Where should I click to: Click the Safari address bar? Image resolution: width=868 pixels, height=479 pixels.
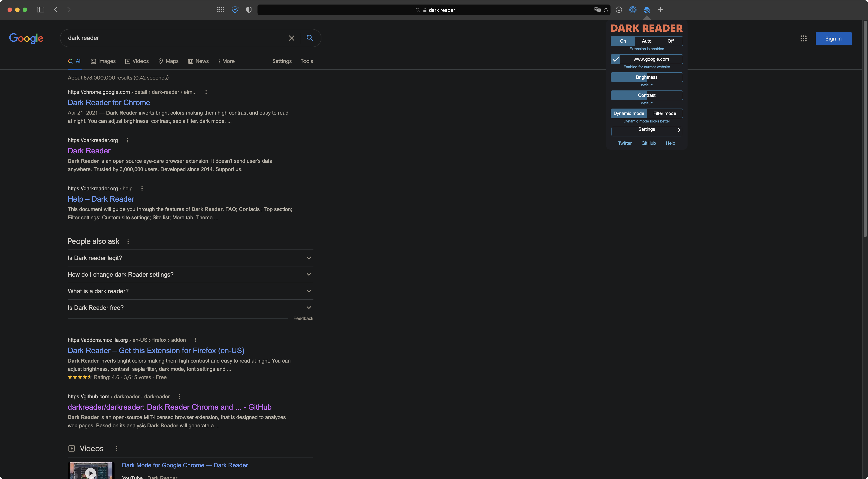[434, 10]
